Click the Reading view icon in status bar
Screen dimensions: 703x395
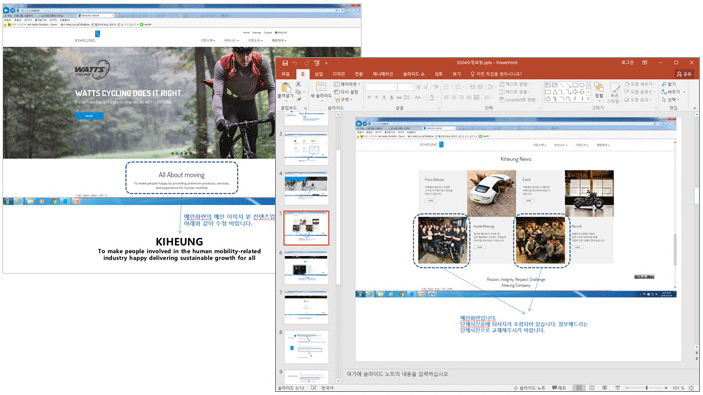click(604, 387)
